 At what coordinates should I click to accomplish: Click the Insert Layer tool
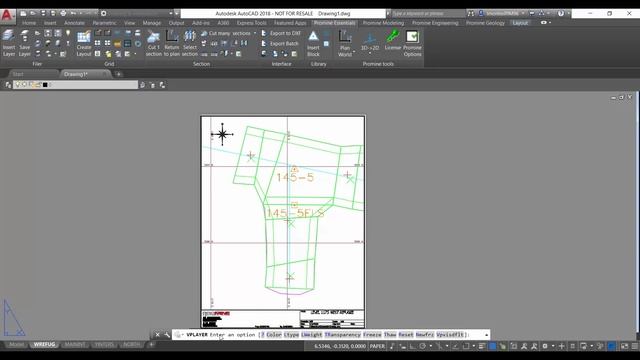tap(9, 43)
